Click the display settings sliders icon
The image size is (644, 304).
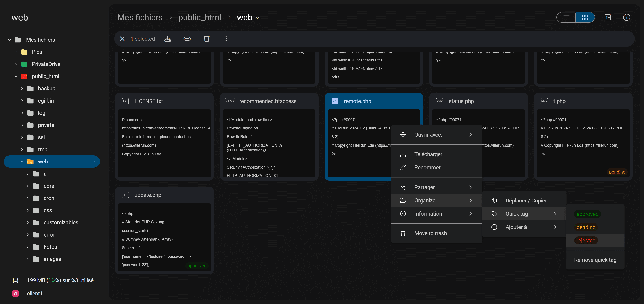pyautogui.click(x=608, y=17)
